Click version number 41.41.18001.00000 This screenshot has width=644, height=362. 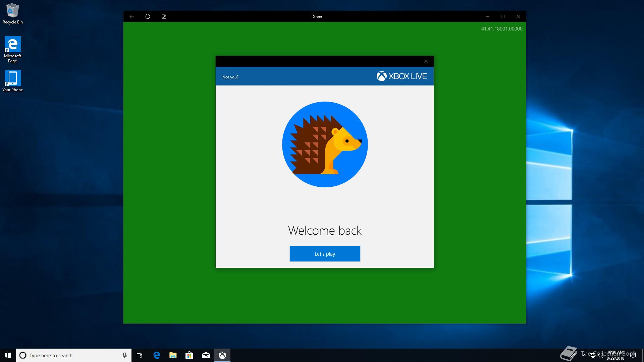[x=502, y=29]
